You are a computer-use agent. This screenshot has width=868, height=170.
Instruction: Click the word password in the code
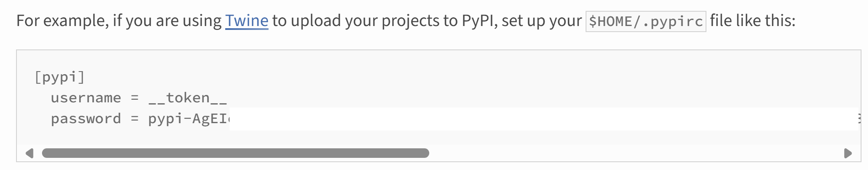click(x=86, y=119)
